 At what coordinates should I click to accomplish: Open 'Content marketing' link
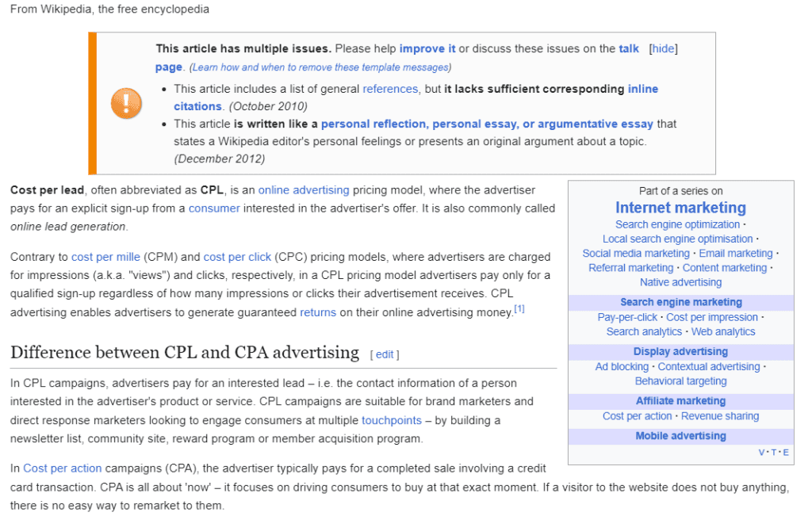click(x=725, y=268)
